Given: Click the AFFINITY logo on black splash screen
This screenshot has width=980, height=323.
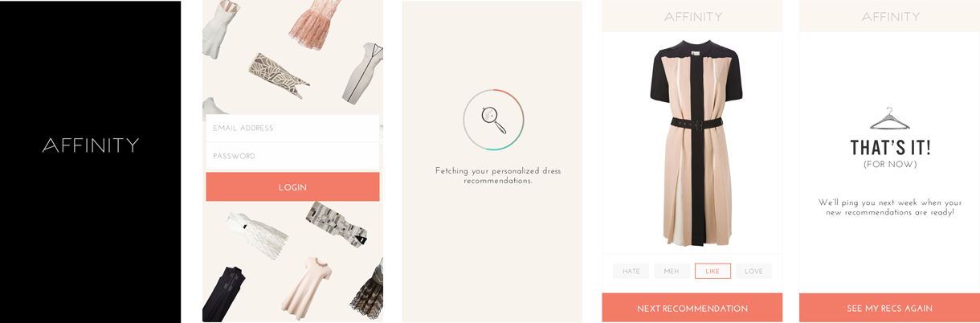Looking at the screenshot, I should coord(91,145).
